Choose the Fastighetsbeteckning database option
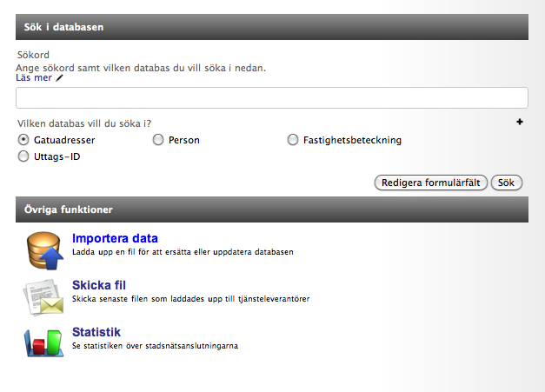This screenshot has width=545, height=392. point(293,140)
